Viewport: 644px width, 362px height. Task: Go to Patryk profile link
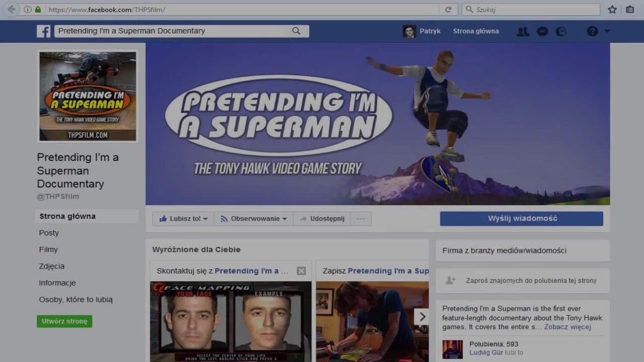(430, 31)
